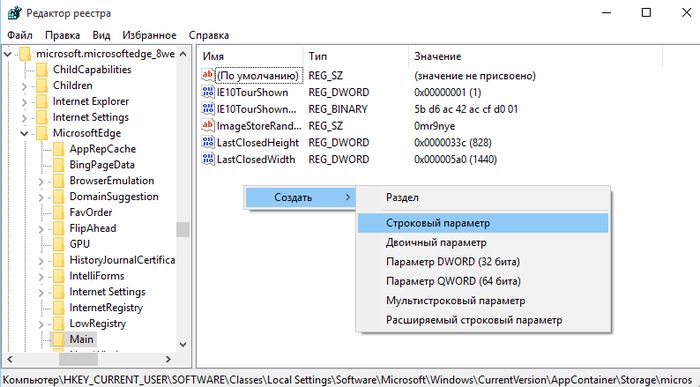Viewport: 700px width, 387px height.
Task: Expand the LowRegistry tree node
Action: point(41,324)
